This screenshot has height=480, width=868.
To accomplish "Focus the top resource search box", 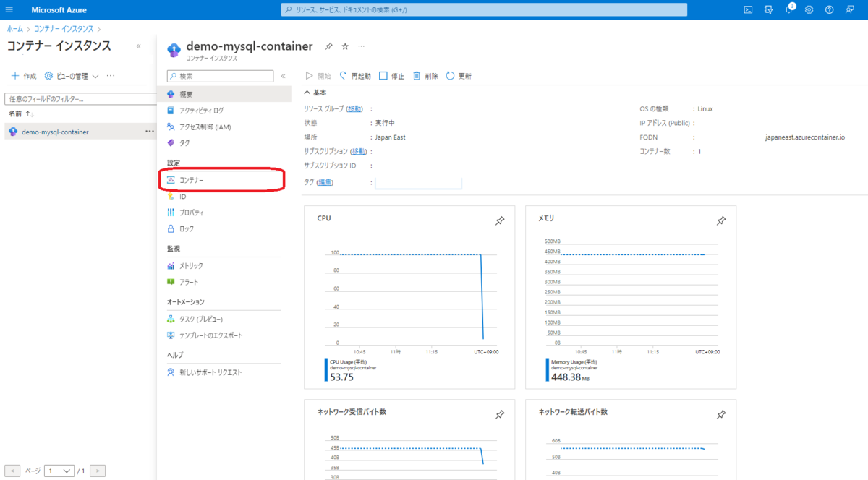I will click(x=484, y=9).
